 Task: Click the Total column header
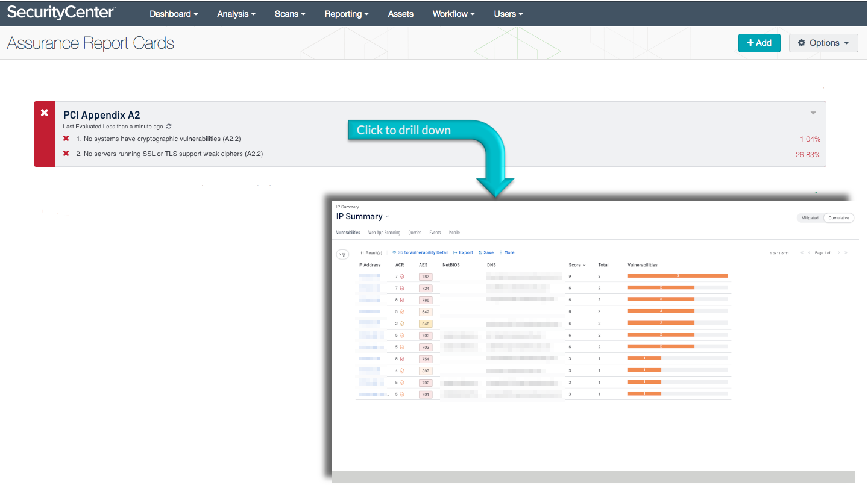click(603, 265)
